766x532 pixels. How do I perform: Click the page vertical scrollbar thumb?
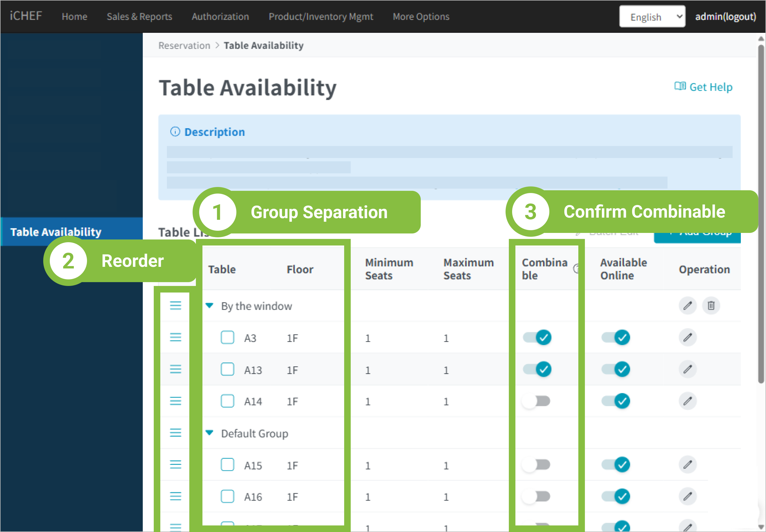click(761, 213)
